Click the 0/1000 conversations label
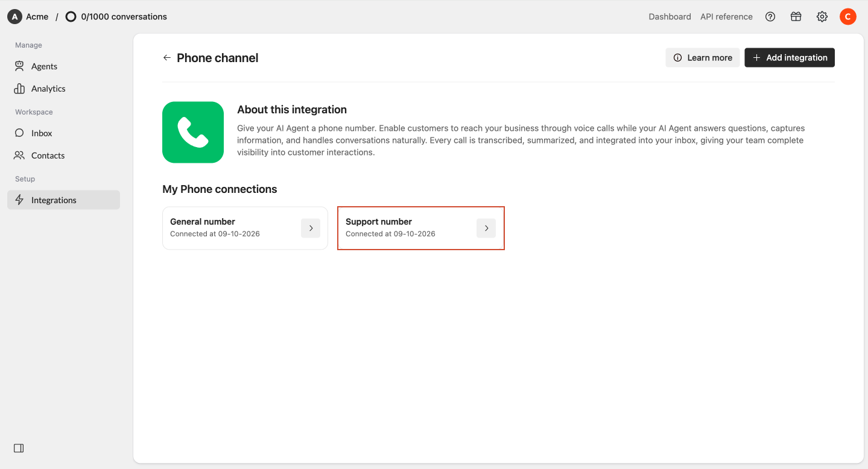868x469 pixels. (x=124, y=17)
